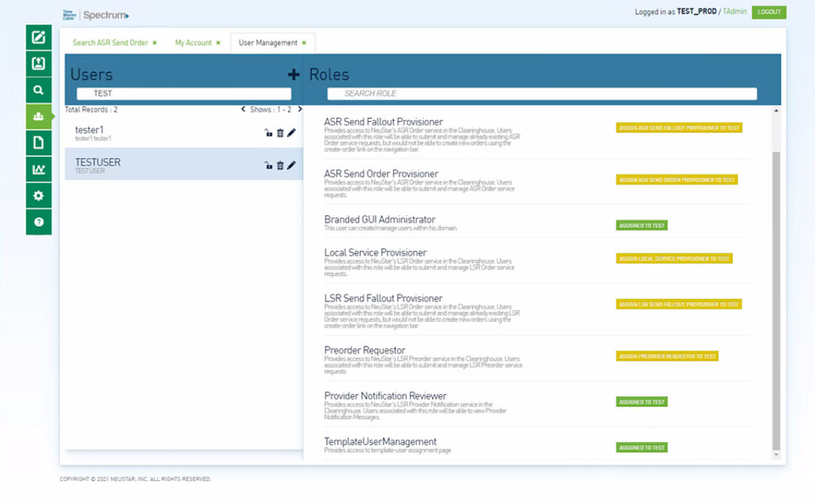Open the reports chart icon in sidebar

point(38,169)
